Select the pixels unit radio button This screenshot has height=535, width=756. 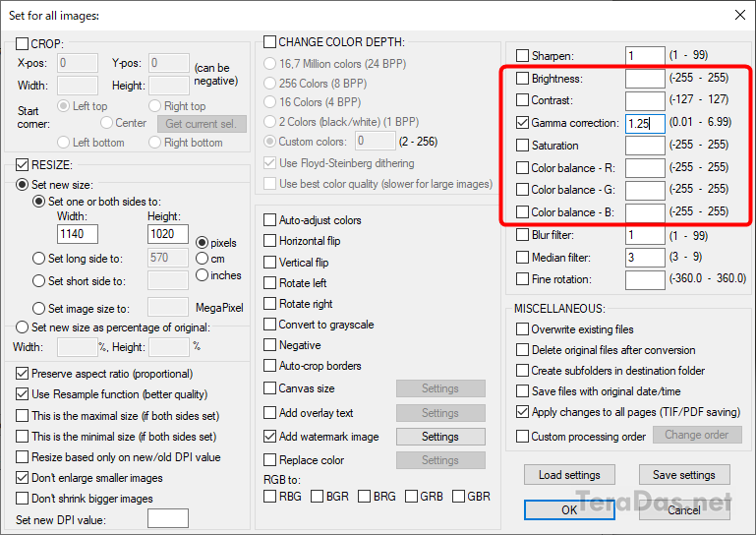click(x=202, y=243)
